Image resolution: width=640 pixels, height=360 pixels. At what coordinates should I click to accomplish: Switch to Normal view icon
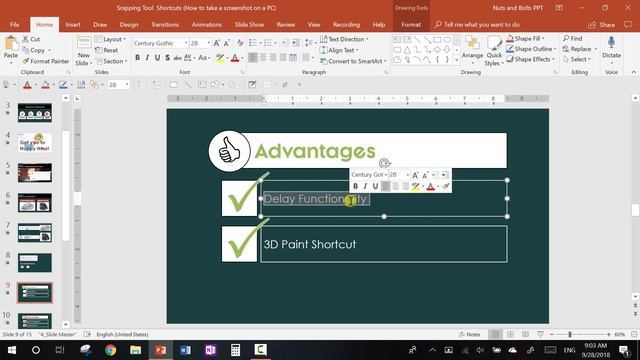tap(495, 334)
